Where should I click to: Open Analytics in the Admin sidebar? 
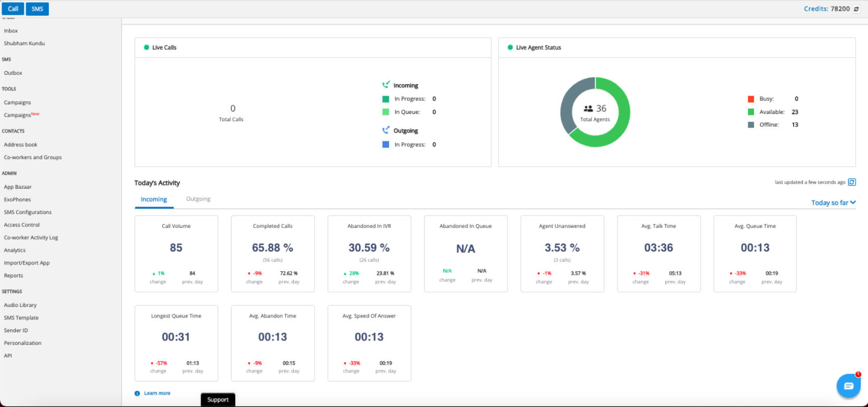click(x=15, y=250)
